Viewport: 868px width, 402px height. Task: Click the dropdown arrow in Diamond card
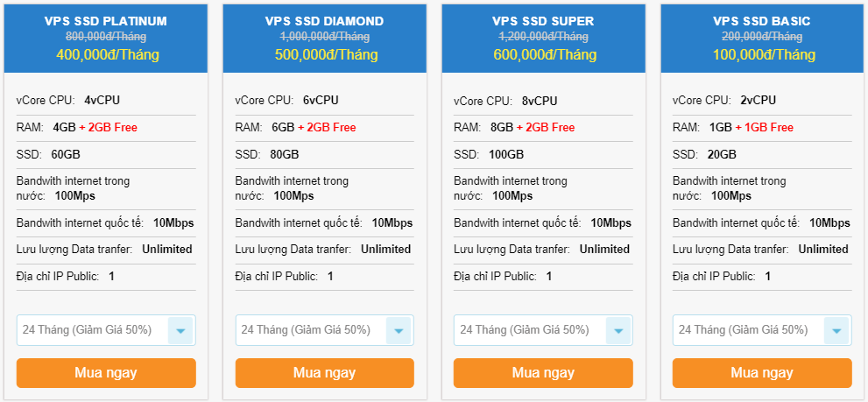(399, 331)
